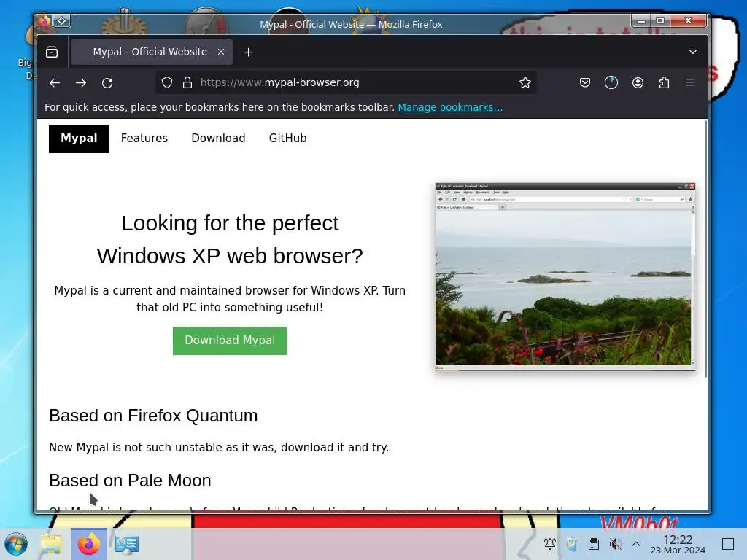
Task: Open the clipboard tray icon
Action: pos(594,544)
